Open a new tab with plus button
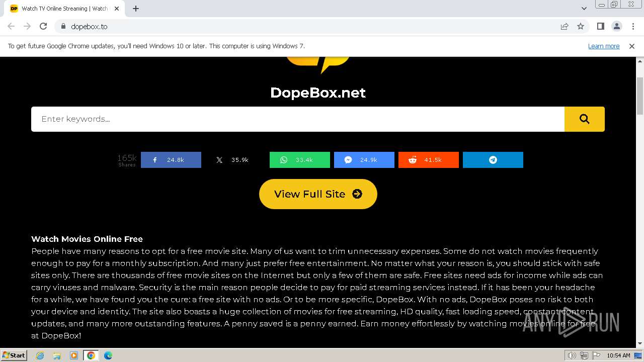The image size is (644, 362). coord(136,9)
